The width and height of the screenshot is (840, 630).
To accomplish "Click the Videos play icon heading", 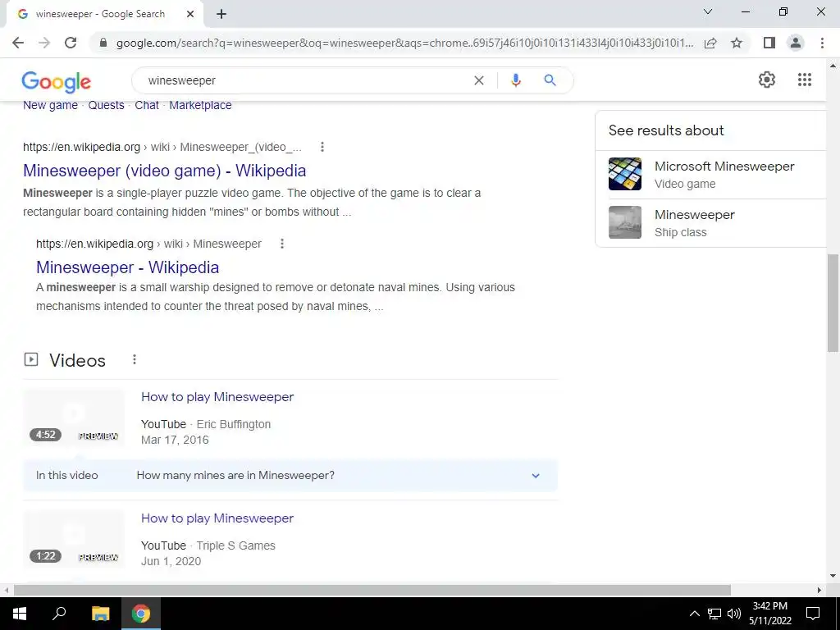I will pyautogui.click(x=31, y=359).
